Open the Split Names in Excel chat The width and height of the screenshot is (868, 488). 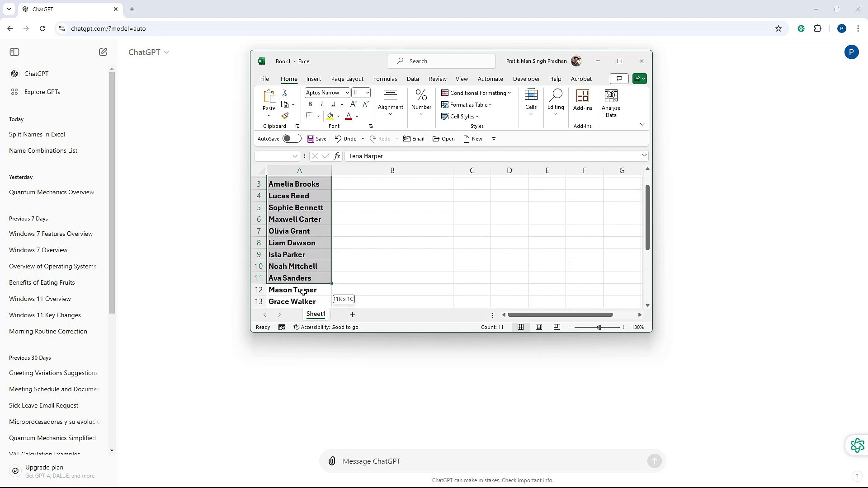coord(38,134)
